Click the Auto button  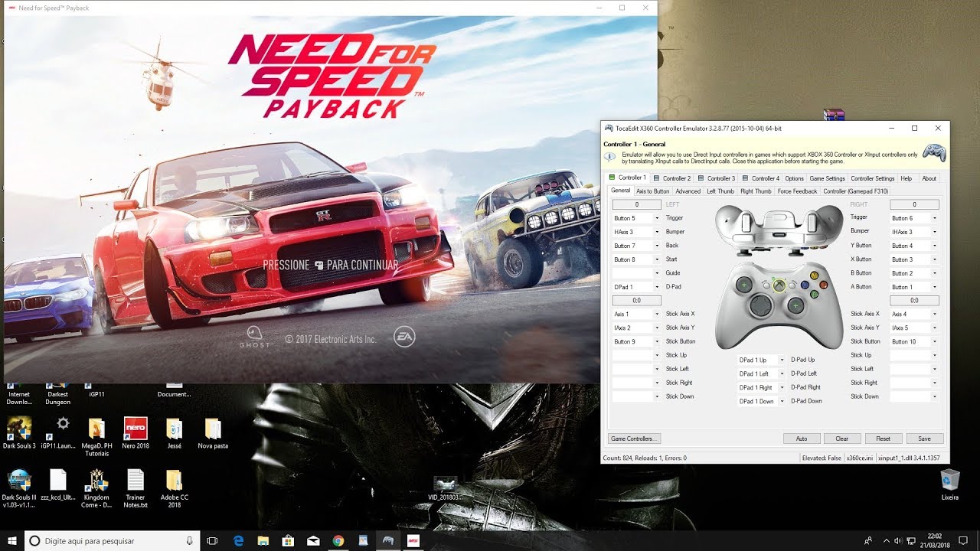click(x=802, y=439)
